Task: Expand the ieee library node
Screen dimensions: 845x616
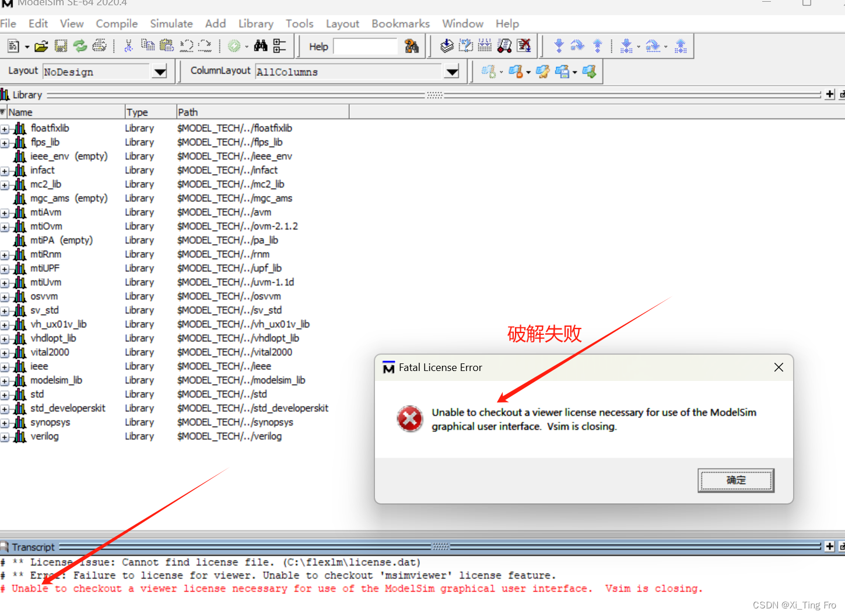Action: [5, 367]
